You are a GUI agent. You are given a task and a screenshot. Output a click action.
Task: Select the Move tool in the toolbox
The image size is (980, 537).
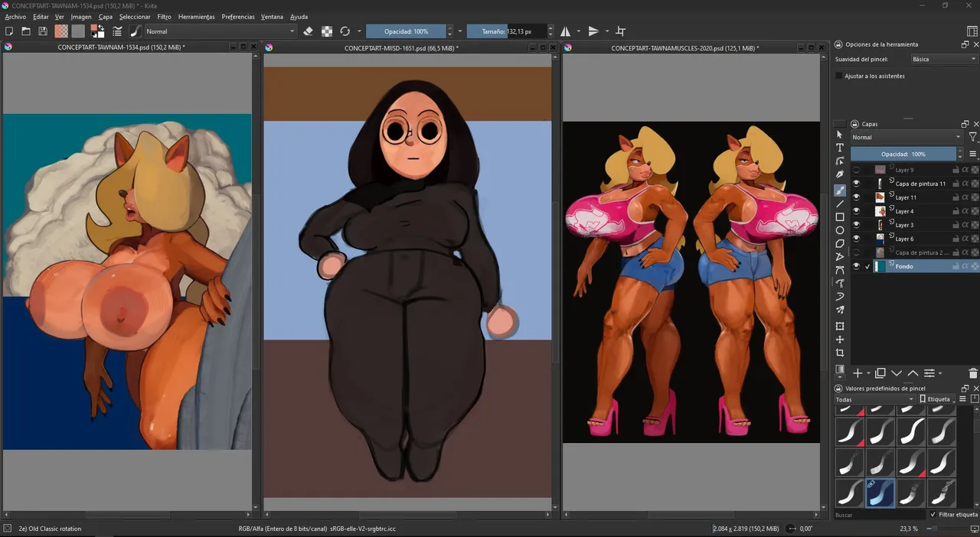click(x=840, y=340)
